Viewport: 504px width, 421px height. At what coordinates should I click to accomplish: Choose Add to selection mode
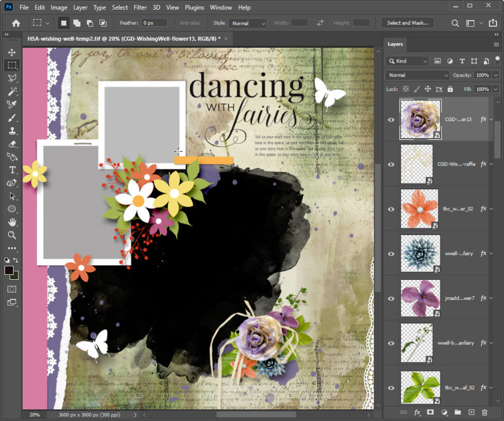(x=77, y=23)
